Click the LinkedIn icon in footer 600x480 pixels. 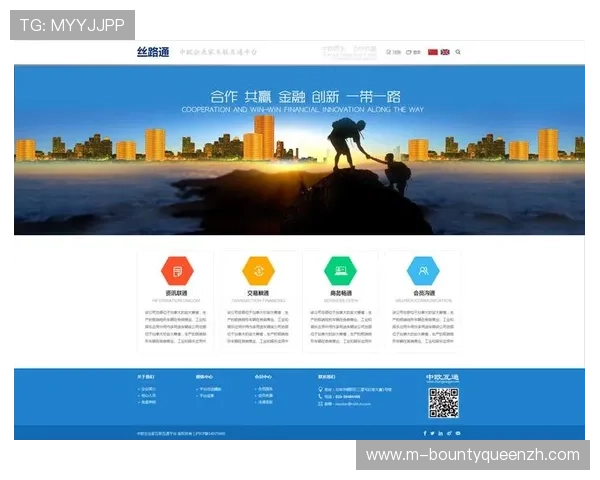pos(442,433)
